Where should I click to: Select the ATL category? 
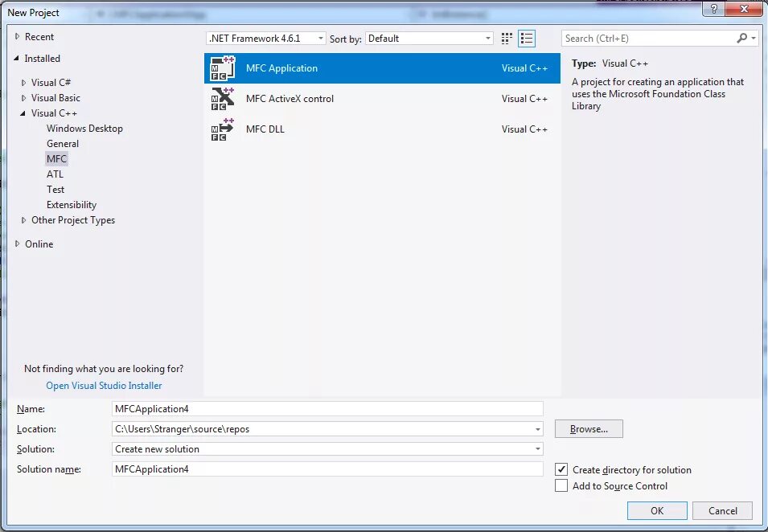(55, 174)
